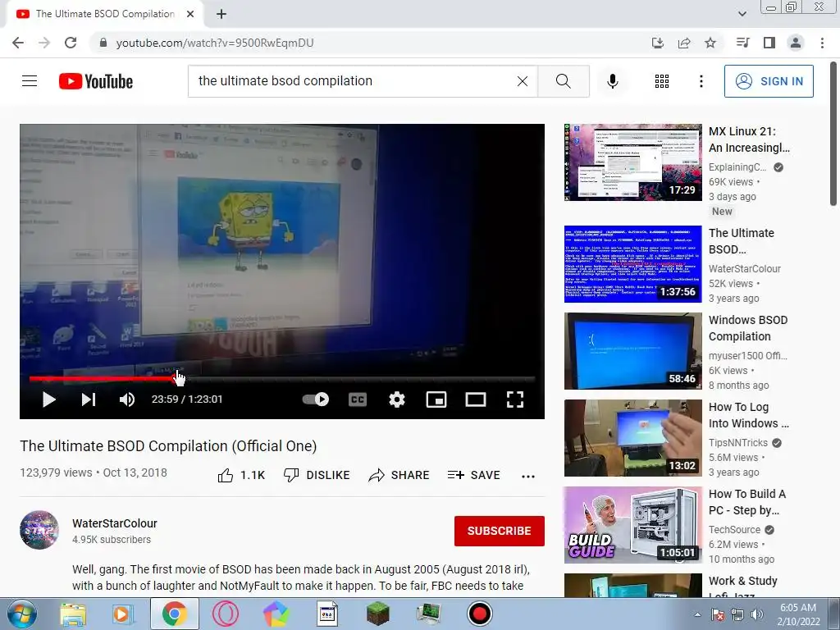Image resolution: width=840 pixels, height=630 pixels.
Task: Click the SHARE button
Action: [399, 475]
